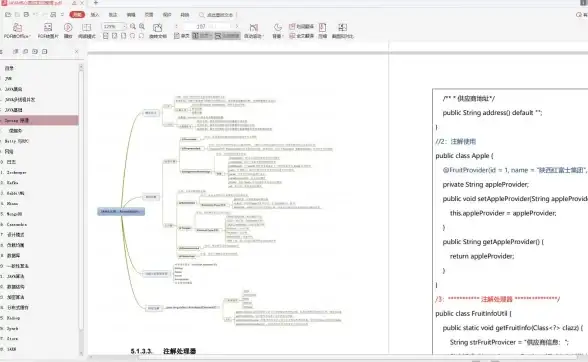Rotate the document

[158, 31]
